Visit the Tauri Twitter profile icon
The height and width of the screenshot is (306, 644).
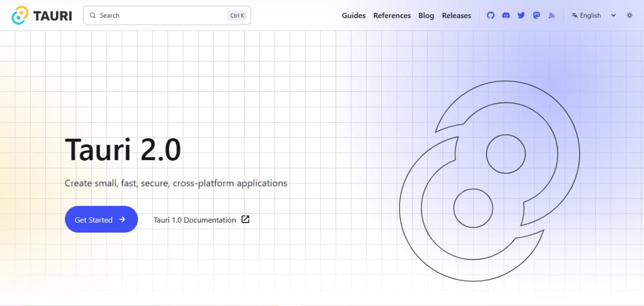pyautogui.click(x=521, y=16)
